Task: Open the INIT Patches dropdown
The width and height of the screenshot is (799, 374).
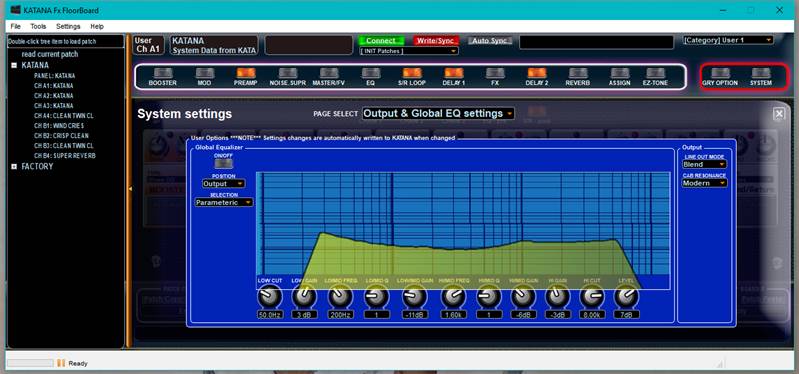Action: 409,51
